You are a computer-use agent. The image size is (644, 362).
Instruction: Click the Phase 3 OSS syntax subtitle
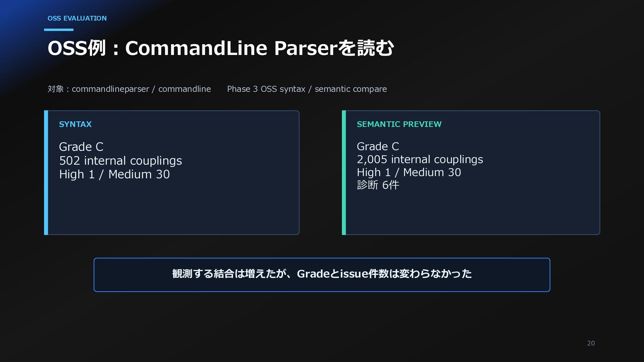point(307,89)
